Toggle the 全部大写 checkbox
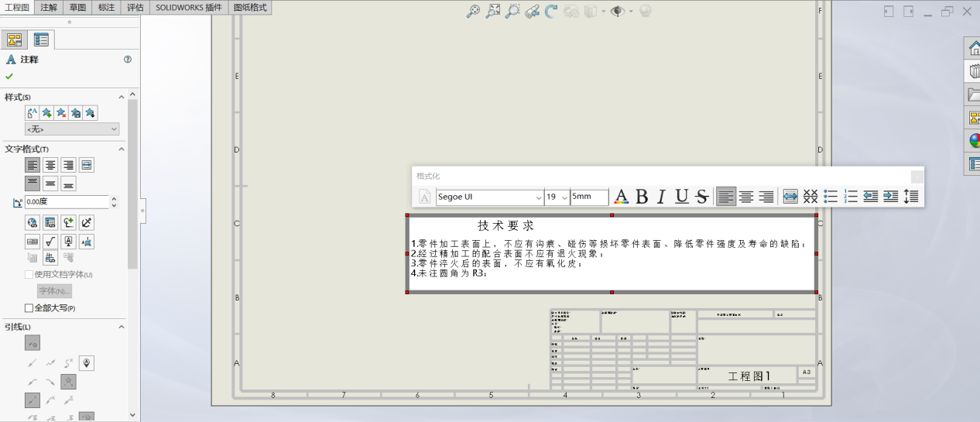Image resolution: width=980 pixels, height=422 pixels. [29, 308]
